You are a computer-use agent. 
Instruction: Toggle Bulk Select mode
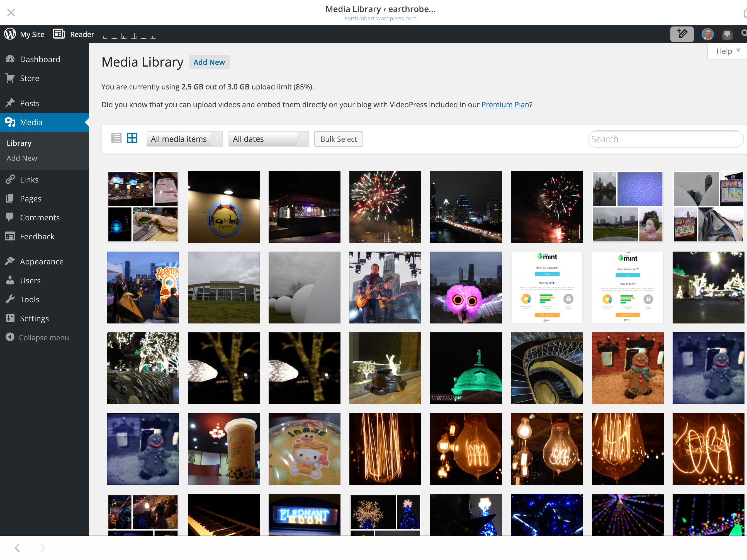pos(338,139)
